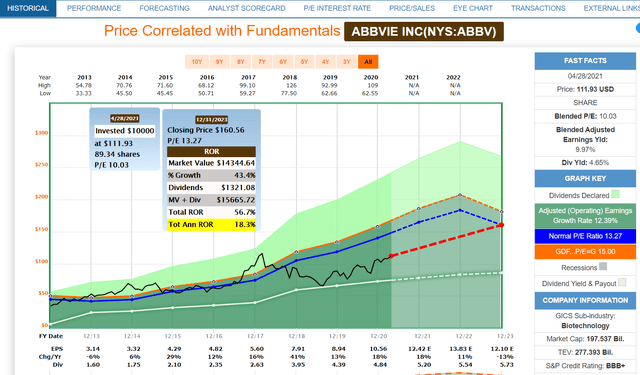Click the Dividends $1321.08 row
Image resolution: width=640 pixels, height=375 pixels.
pos(211,188)
